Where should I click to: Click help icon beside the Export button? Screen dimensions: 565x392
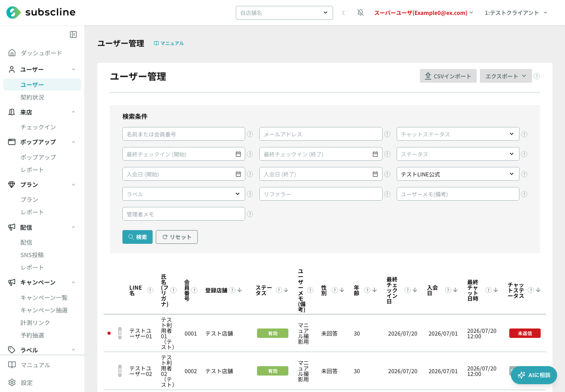[x=537, y=76]
